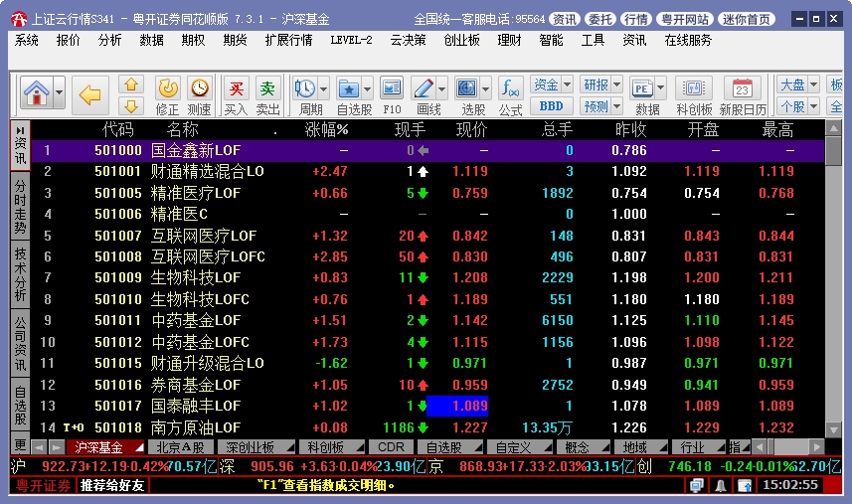Click the home icon in toolbar
The width and height of the screenshot is (852, 504).
(37, 93)
